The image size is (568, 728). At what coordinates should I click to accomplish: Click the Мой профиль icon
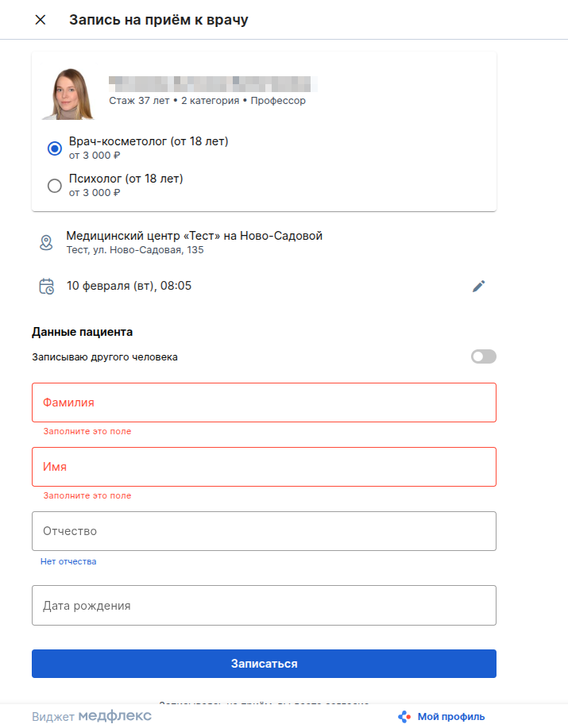404,716
